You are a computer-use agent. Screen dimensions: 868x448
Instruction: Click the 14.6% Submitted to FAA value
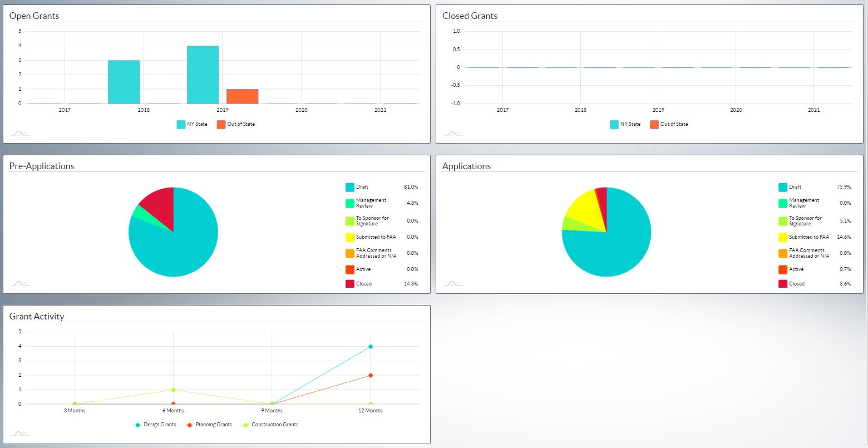[844, 237]
